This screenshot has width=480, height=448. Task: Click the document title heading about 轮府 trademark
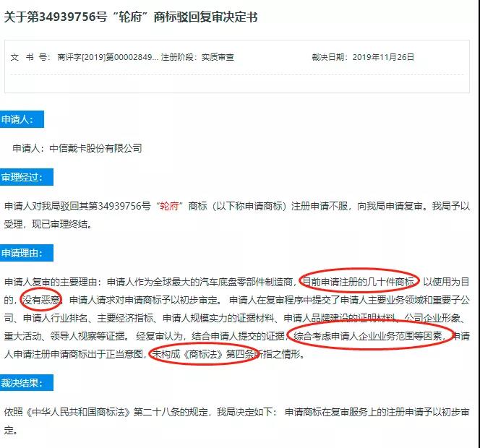click(131, 17)
